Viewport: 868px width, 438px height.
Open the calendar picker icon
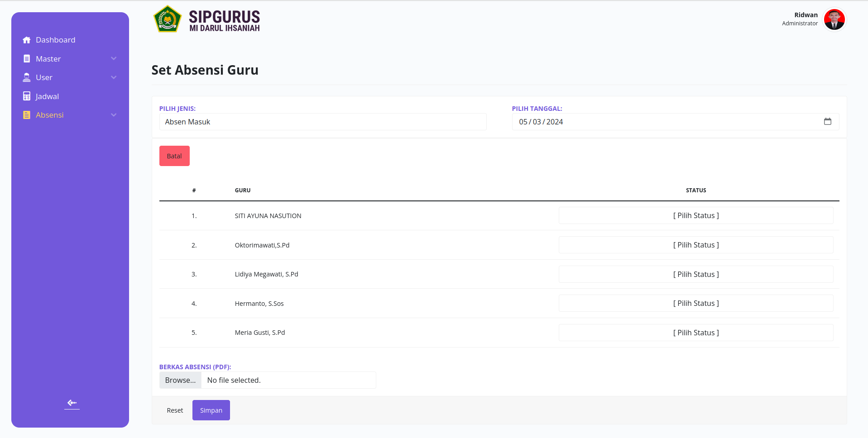pos(828,121)
